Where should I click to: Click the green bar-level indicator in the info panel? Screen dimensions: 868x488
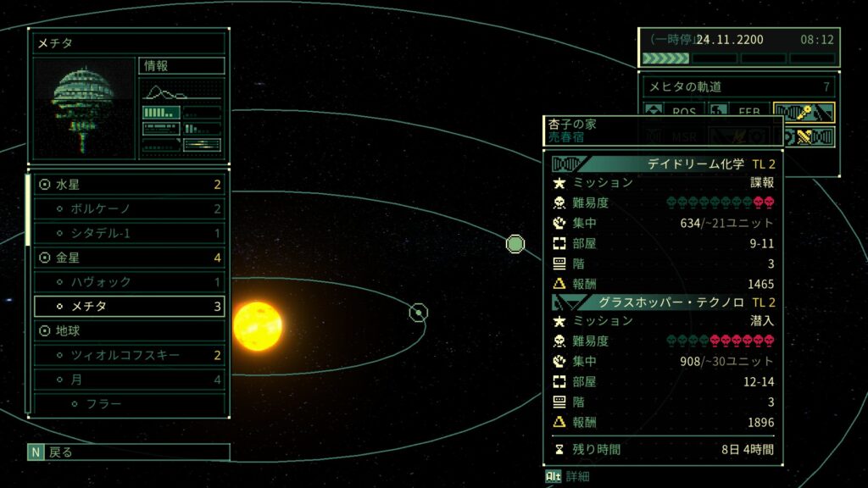161,113
